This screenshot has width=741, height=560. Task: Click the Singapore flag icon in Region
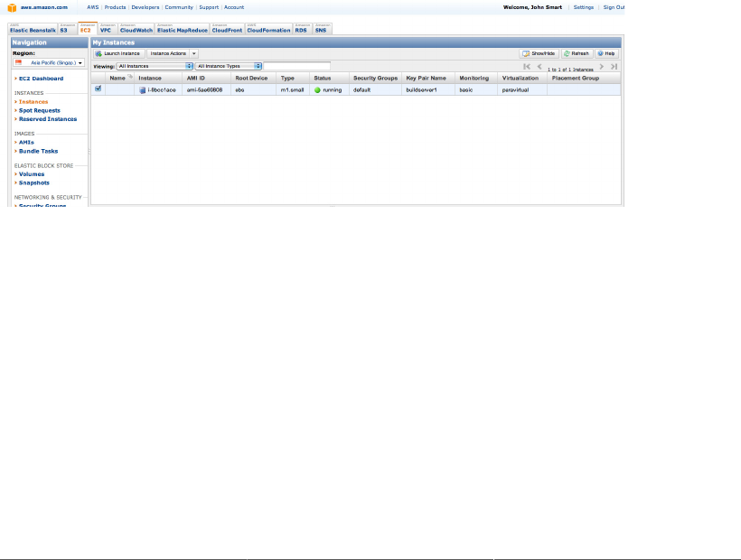[x=18, y=62]
